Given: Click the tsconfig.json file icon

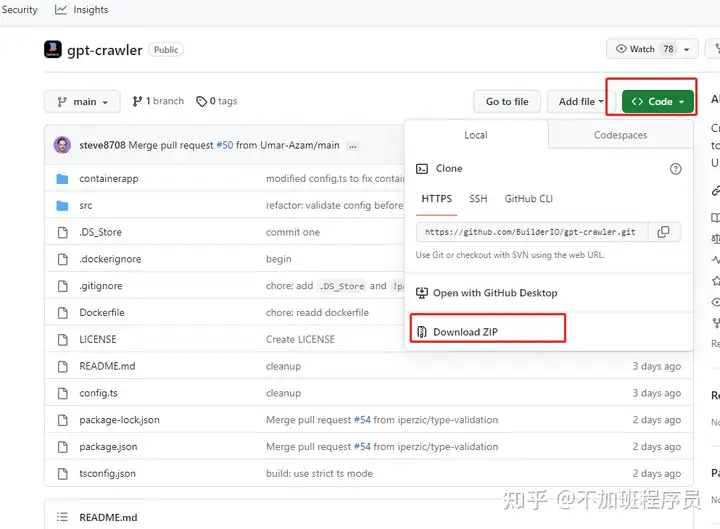Looking at the screenshot, I should tap(62, 473).
